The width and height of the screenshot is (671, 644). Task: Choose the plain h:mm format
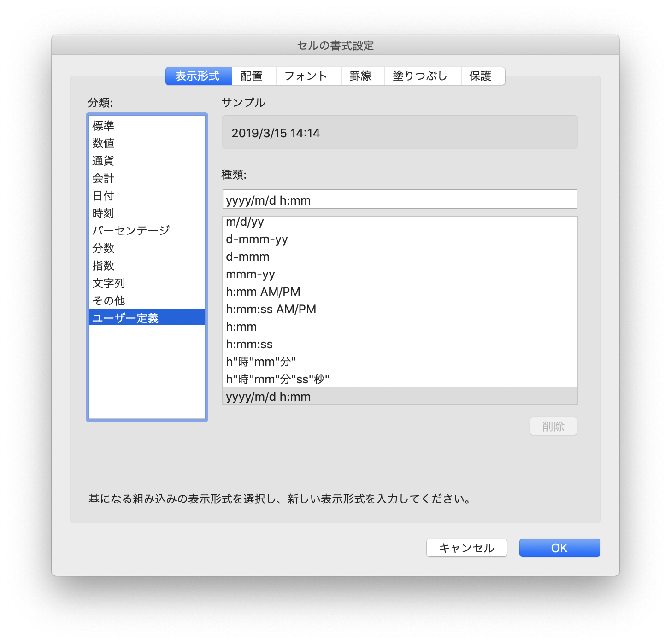tap(400, 327)
